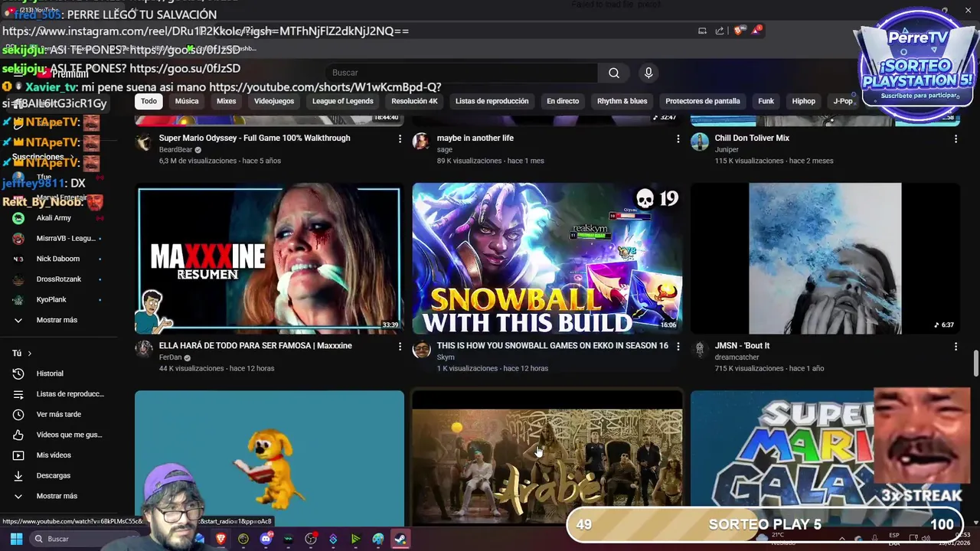Select the League of Legends filter chip

pyautogui.click(x=342, y=101)
